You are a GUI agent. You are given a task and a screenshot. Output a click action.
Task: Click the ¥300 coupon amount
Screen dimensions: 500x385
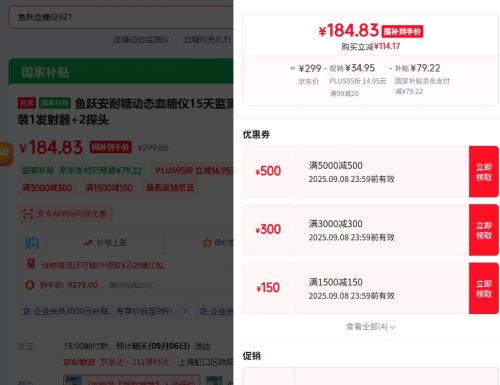(268, 230)
